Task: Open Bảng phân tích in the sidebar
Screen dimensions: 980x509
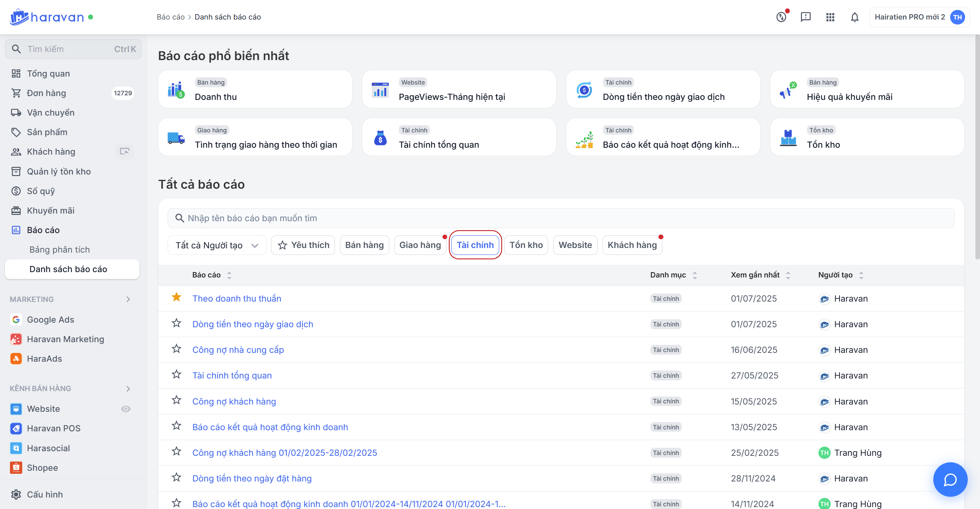Action: pos(60,250)
